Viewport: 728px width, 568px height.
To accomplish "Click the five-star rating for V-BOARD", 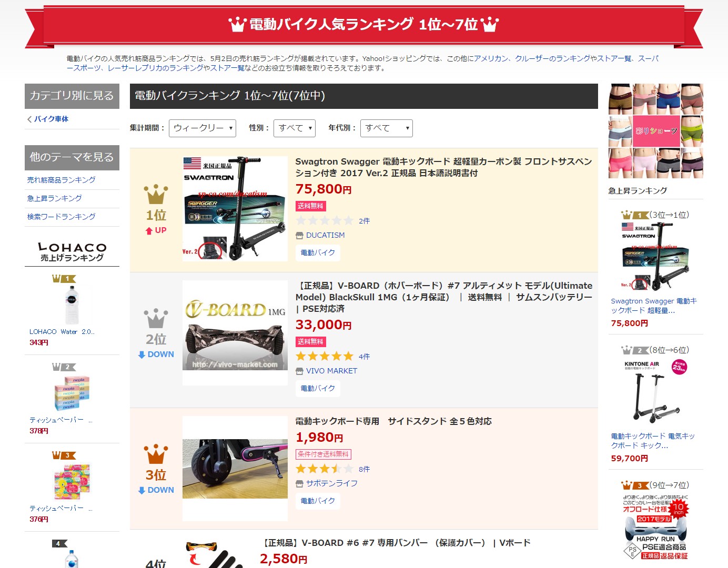I will [x=325, y=357].
